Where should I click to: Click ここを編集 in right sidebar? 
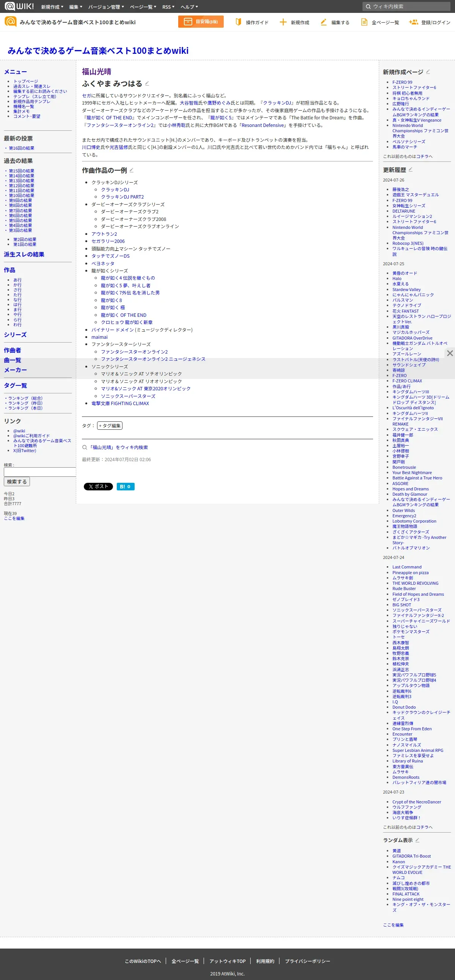tap(393, 925)
